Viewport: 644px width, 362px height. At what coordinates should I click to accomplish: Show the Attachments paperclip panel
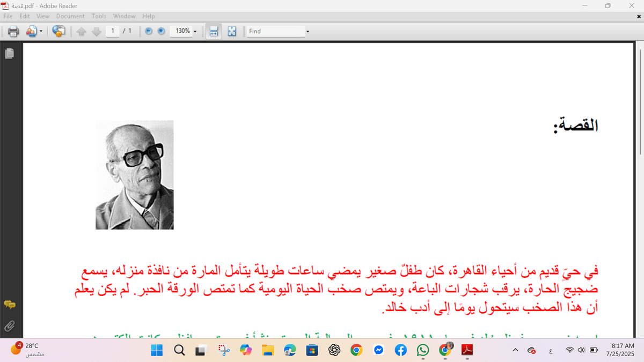[x=9, y=326]
